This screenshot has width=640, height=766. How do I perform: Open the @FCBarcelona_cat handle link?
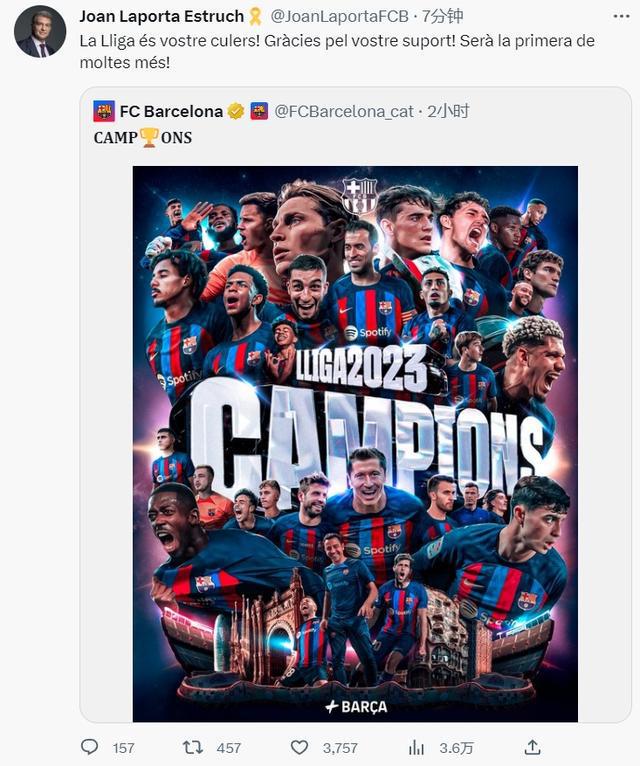[344, 111]
